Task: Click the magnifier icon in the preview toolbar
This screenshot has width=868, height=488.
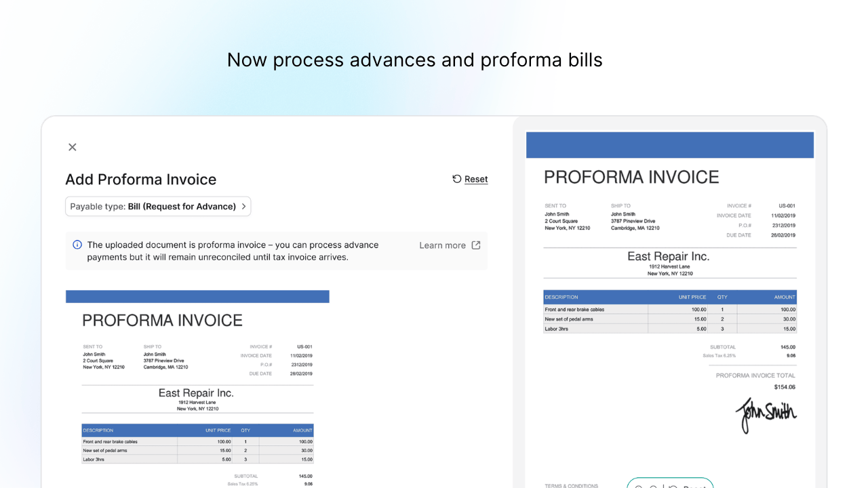Action: click(x=638, y=486)
